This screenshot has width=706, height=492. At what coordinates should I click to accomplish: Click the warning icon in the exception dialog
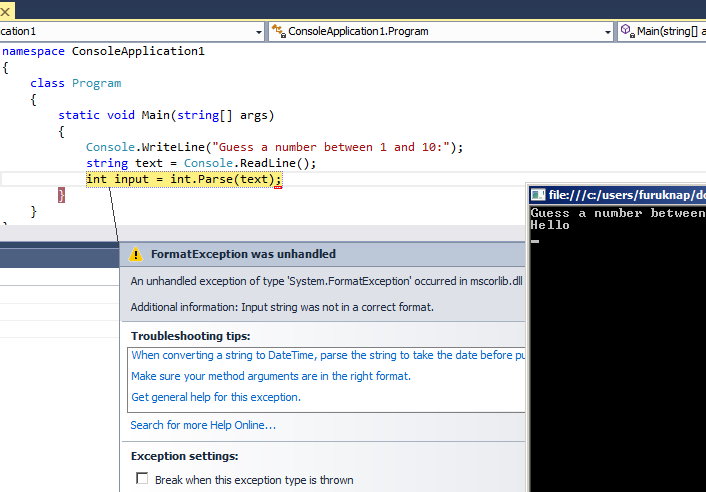[x=136, y=254]
